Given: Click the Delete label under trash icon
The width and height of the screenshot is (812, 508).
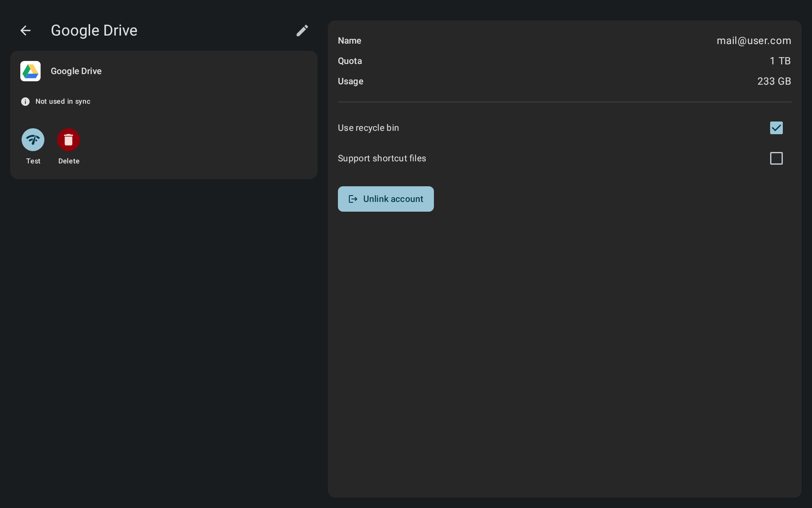Looking at the screenshot, I should click(69, 161).
